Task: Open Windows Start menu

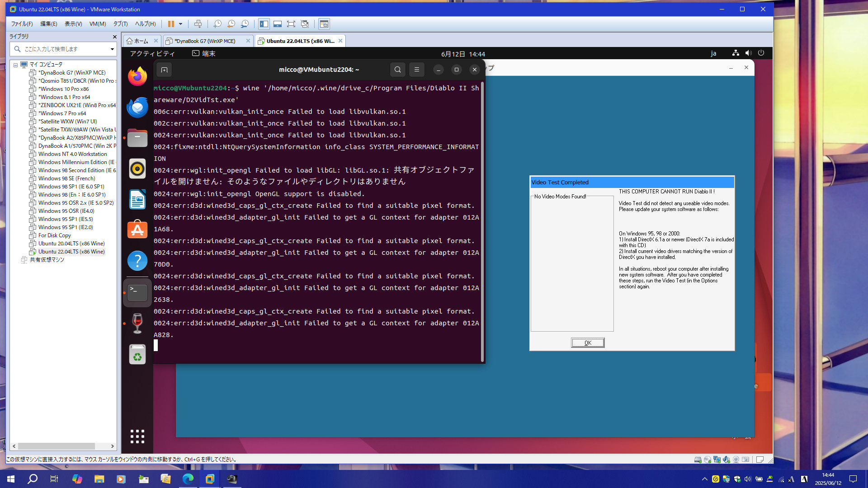Action: pyautogui.click(x=11, y=479)
